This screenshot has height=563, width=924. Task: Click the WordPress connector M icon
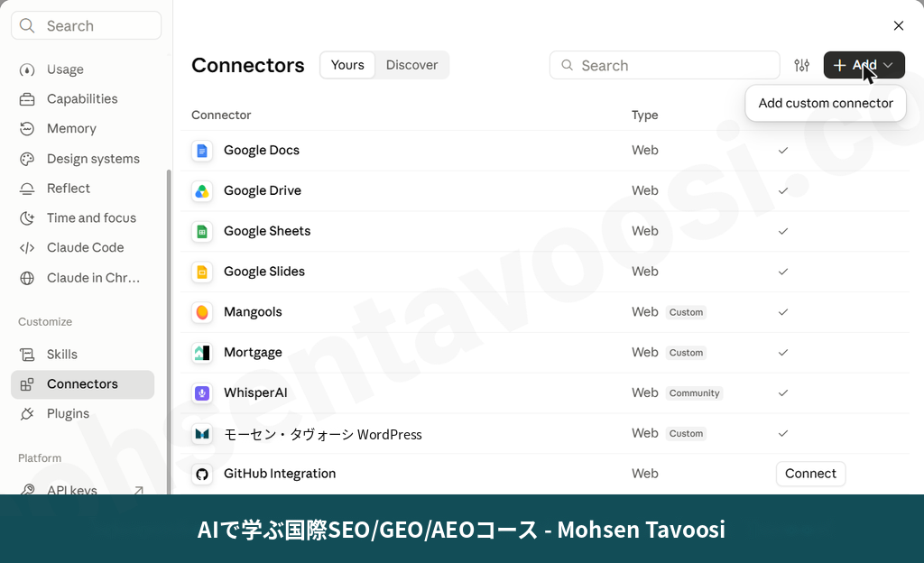coord(202,434)
